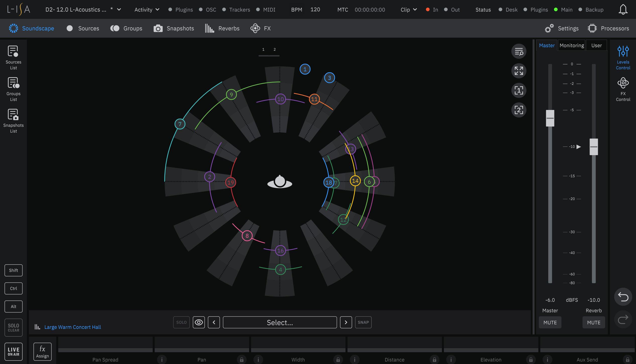Switch to the Monitoring tab
This screenshot has width=636, height=364.
coord(572,45)
